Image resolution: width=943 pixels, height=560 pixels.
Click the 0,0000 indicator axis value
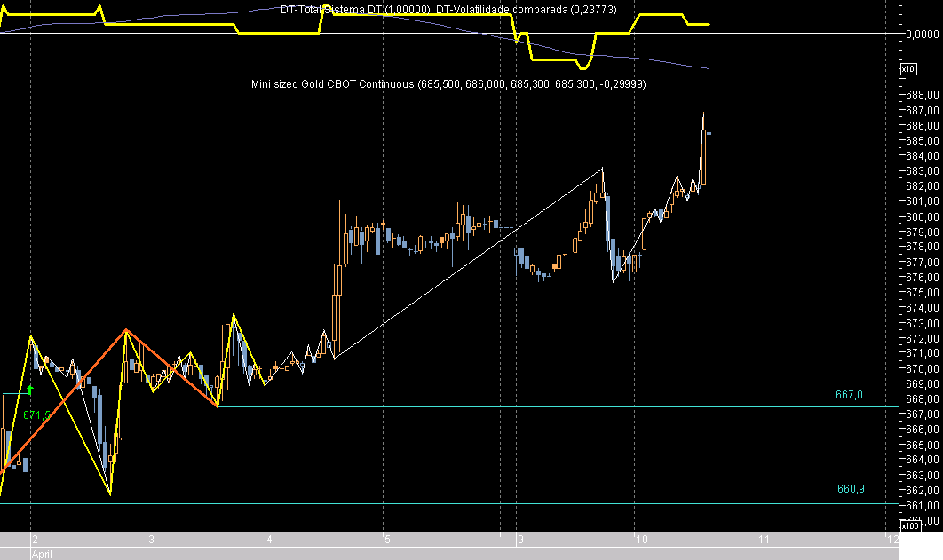923,35
